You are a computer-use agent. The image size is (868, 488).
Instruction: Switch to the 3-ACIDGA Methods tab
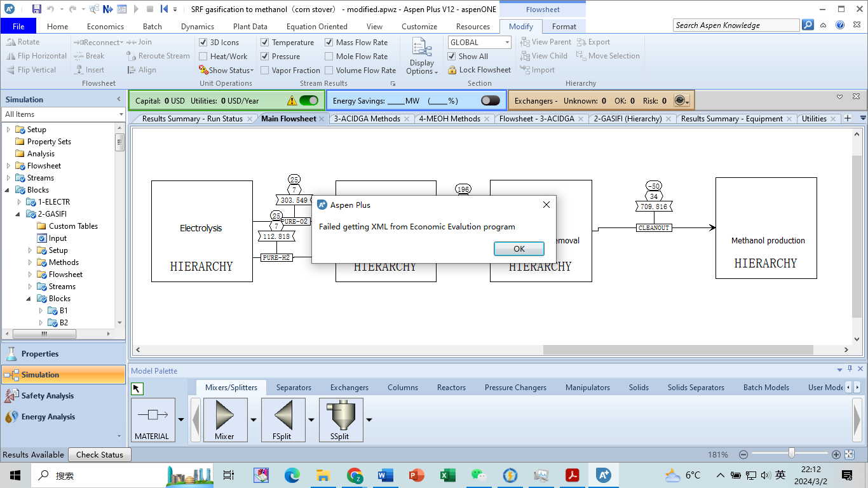pyautogui.click(x=367, y=119)
